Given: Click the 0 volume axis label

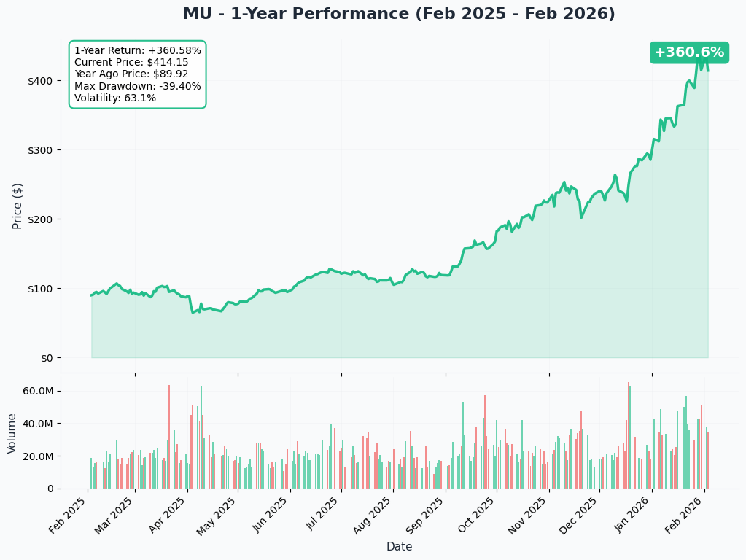Looking at the screenshot, I should tap(50, 489).
